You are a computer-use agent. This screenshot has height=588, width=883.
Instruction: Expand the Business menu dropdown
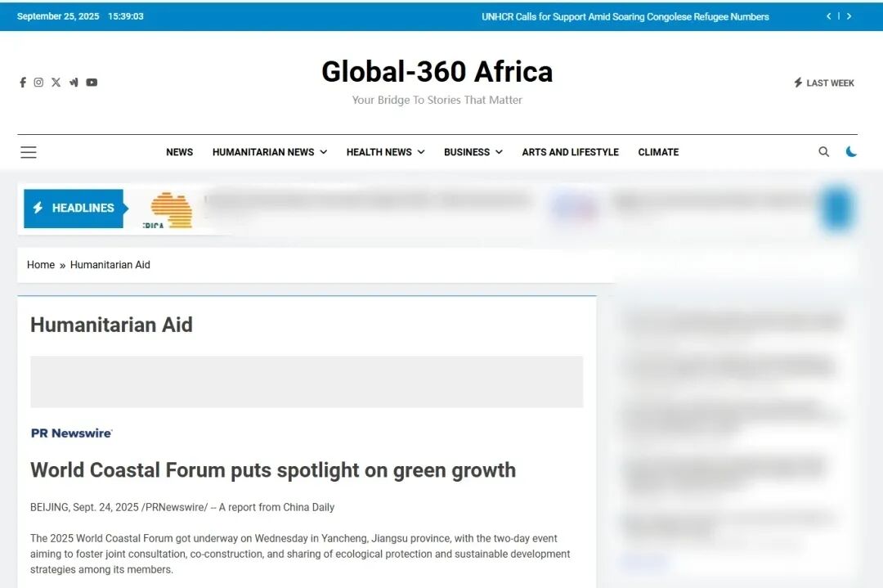pos(473,152)
